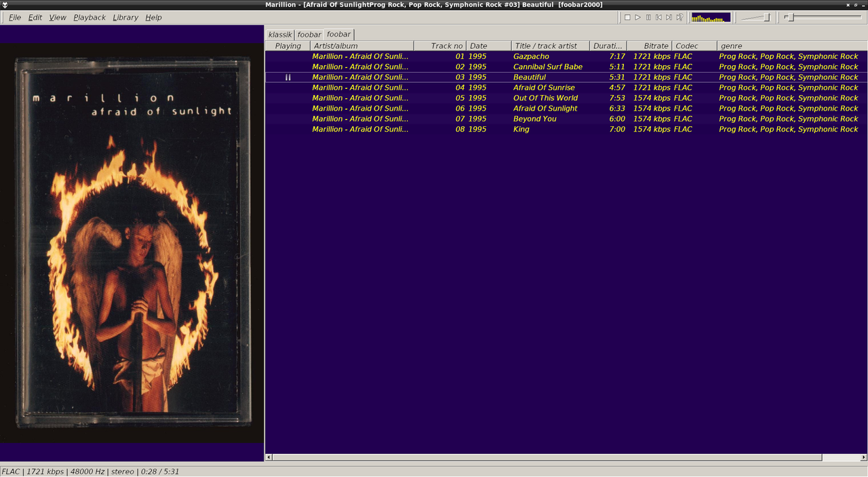Click the 1574 kbps bitrate of King
Image resolution: width=868 pixels, height=477 pixels.
[652, 129]
